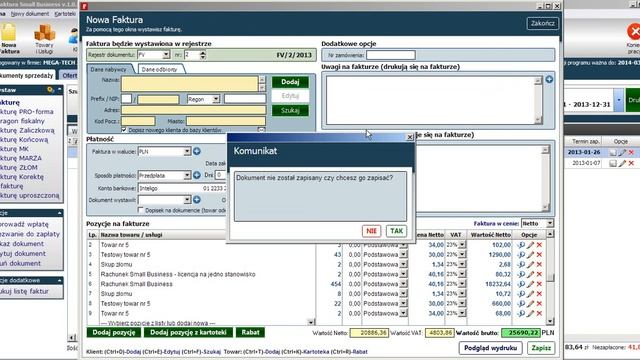Switch to Dane odbiorcy tab
The width and height of the screenshot is (640, 360).
click(160, 69)
